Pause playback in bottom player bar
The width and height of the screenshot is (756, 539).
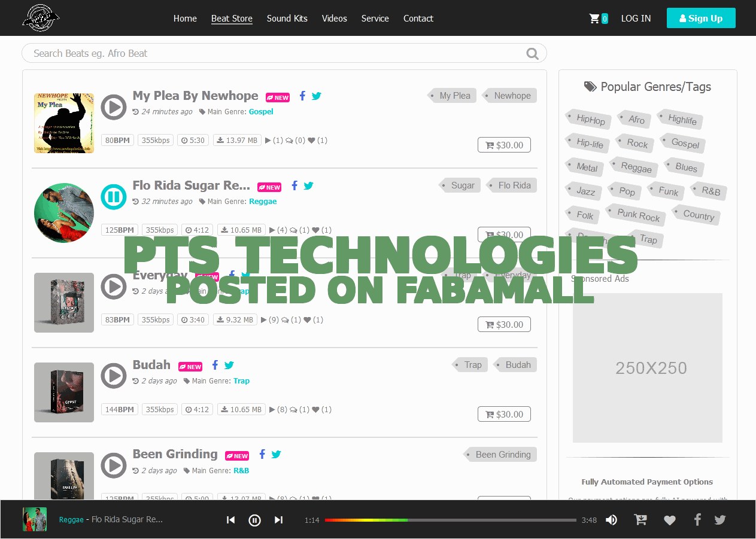click(254, 520)
